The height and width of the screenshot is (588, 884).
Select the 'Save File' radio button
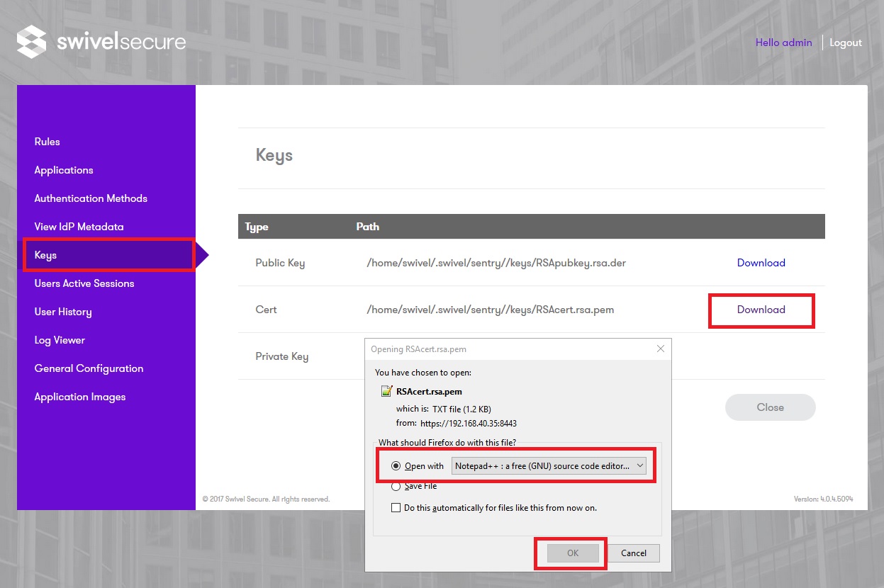(396, 486)
